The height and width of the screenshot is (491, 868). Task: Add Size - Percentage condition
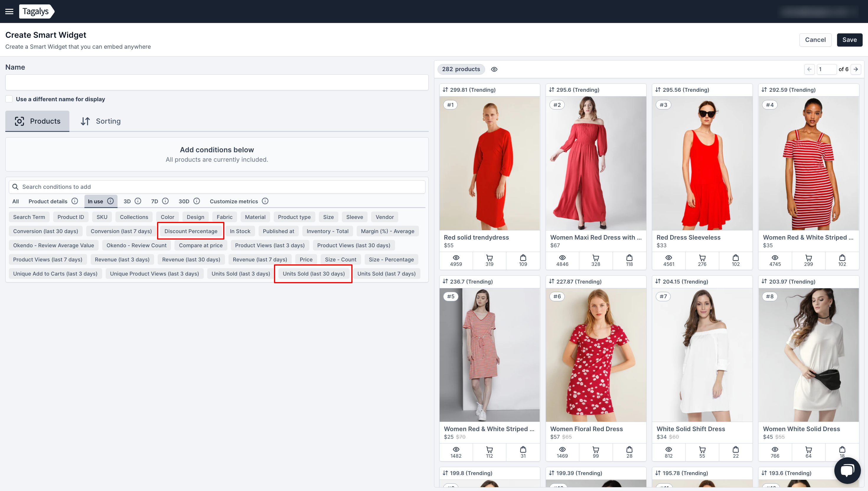point(391,259)
